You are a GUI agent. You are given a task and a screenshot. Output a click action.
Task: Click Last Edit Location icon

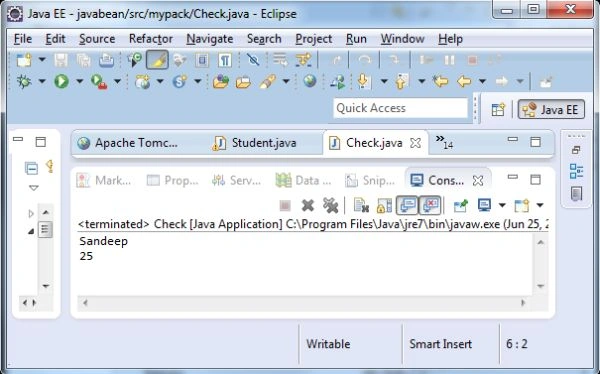pos(440,81)
